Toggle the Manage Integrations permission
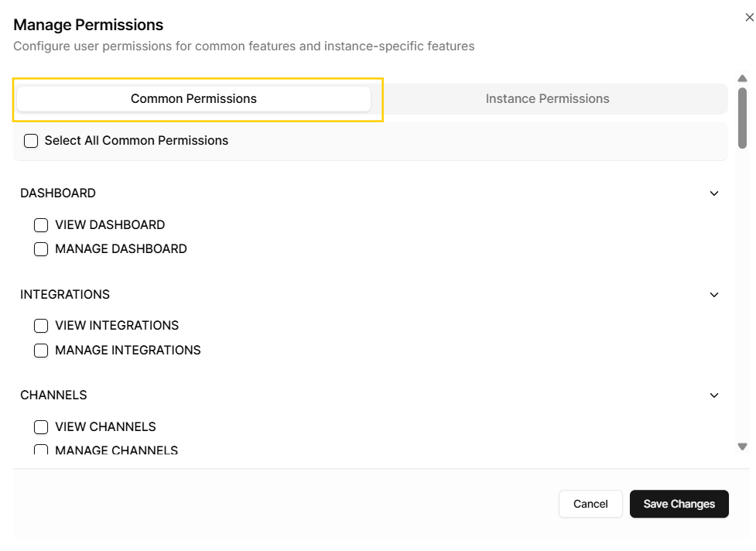Viewport: 756px width, 551px height. point(41,351)
